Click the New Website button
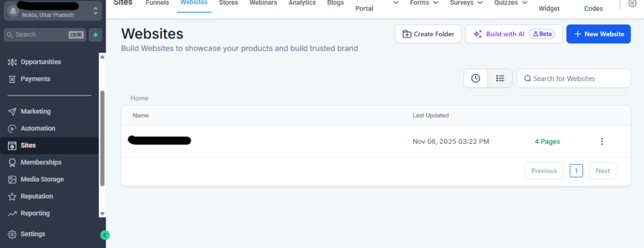The image size is (644, 248). 599,34
